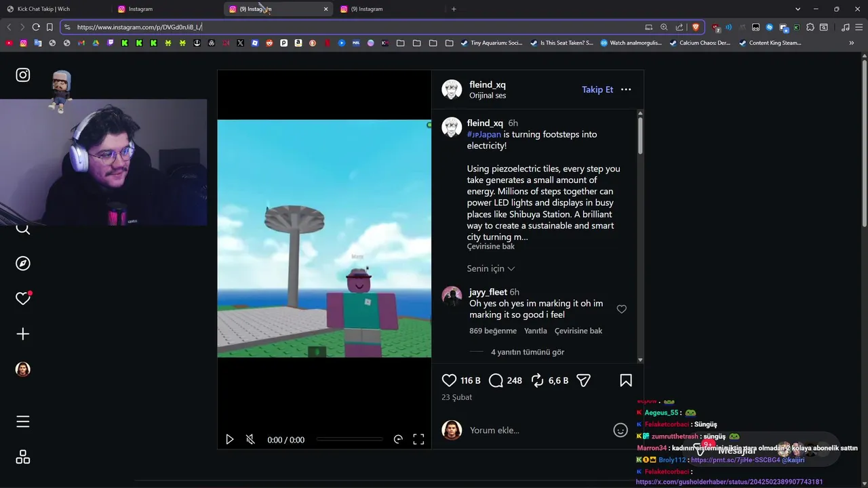Open the Amazon bookmark icon

pos(298,43)
